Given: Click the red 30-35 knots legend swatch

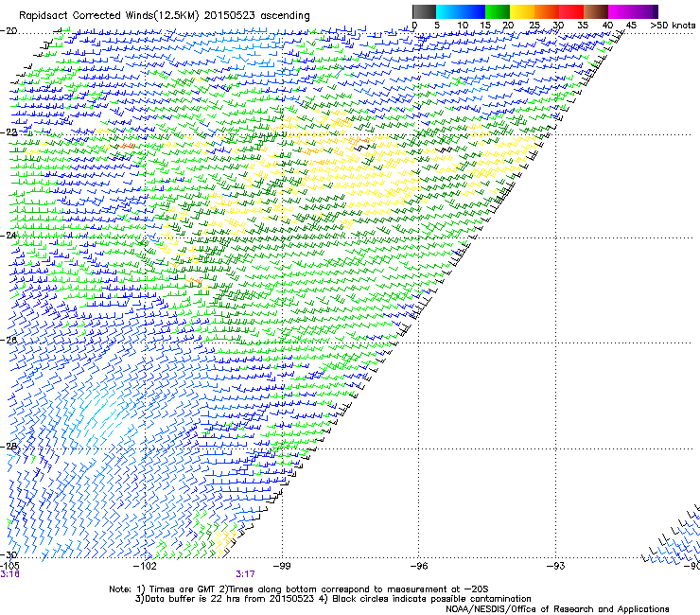Looking at the screenshot, I should pyautogui.click(x=571, y=11).
